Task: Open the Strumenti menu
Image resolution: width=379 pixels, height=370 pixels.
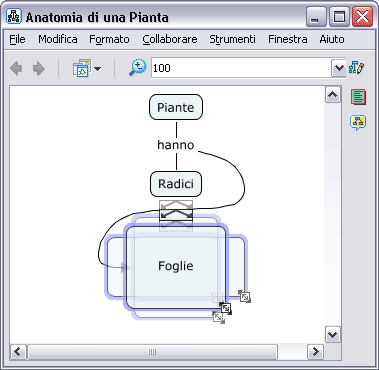Action: pos(232,39)
